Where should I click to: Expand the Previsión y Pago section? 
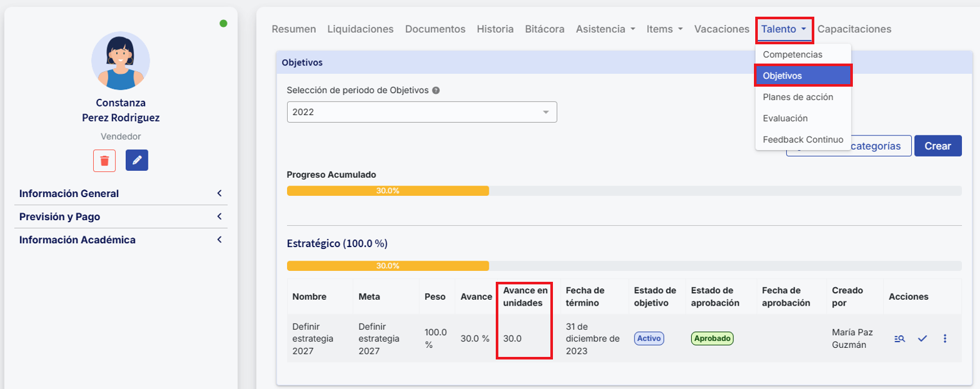click(x=121, y=217)
